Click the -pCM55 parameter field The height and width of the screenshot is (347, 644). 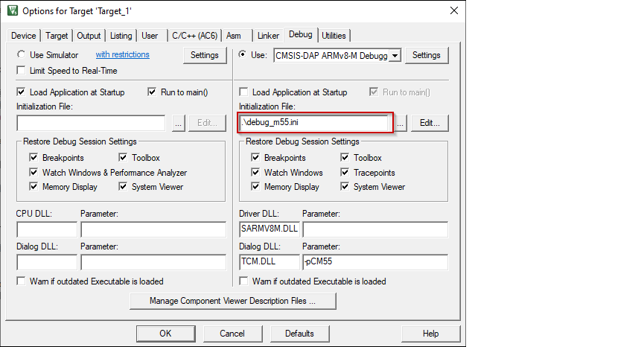[x=374, y=262]
